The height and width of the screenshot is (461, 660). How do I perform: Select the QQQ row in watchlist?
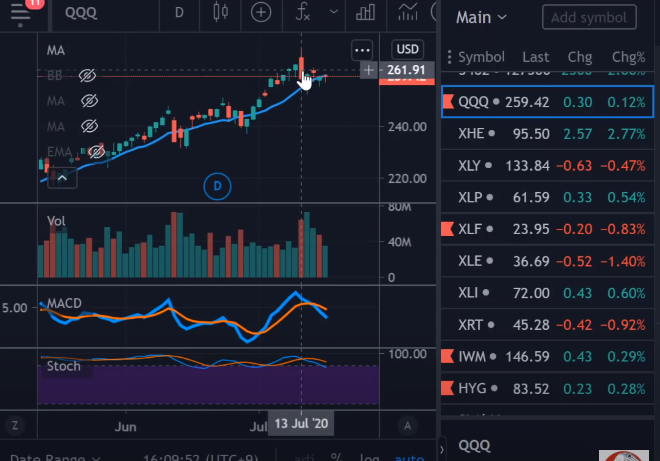(547, 102)
